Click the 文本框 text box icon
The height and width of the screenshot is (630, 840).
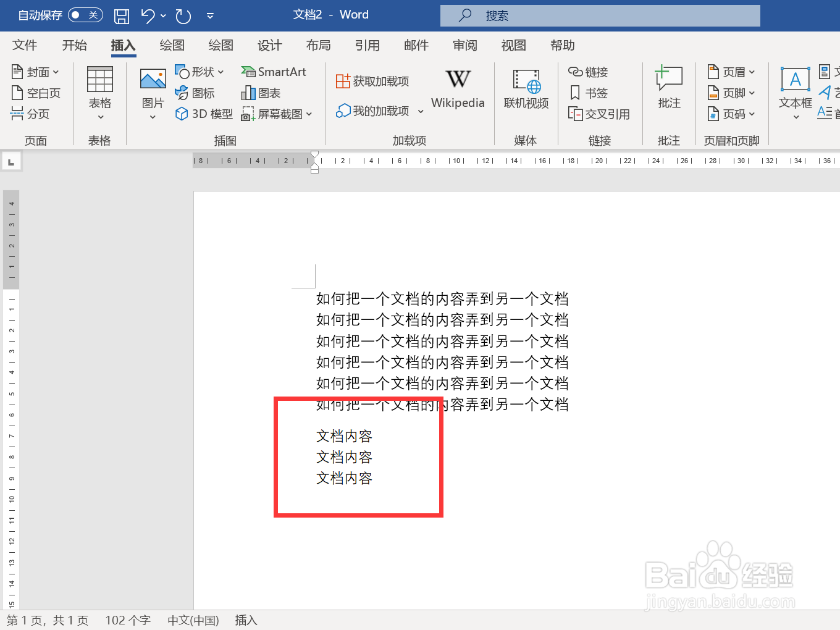[x=796, y=80]
